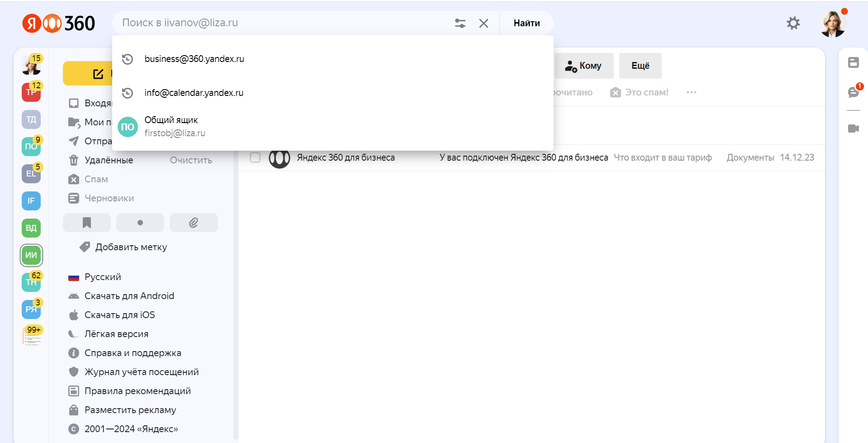Click Добавить метку to add label

click(131, 247)
